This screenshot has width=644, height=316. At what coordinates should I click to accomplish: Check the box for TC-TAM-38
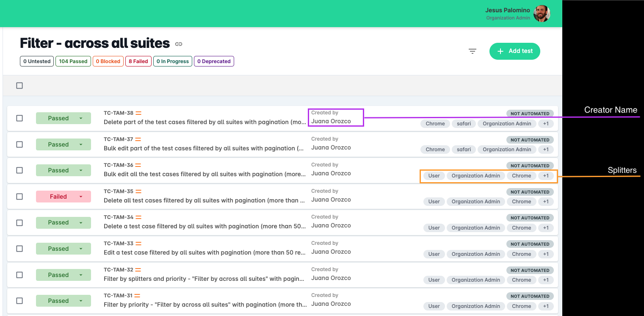(x=19, y=118)
